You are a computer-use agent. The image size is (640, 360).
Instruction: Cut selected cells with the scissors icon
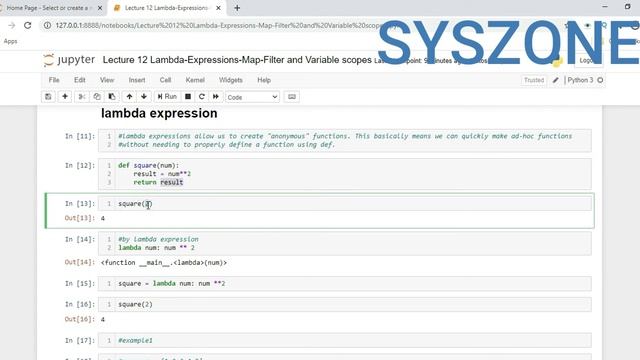[x=82, y=97]
